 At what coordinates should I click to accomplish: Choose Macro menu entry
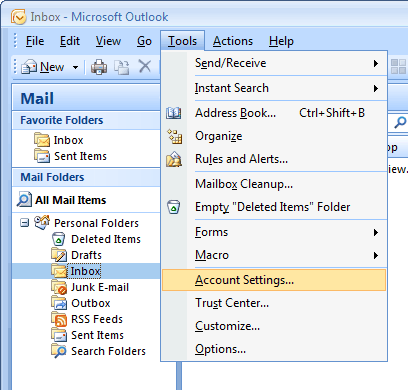tap(274, 255)
